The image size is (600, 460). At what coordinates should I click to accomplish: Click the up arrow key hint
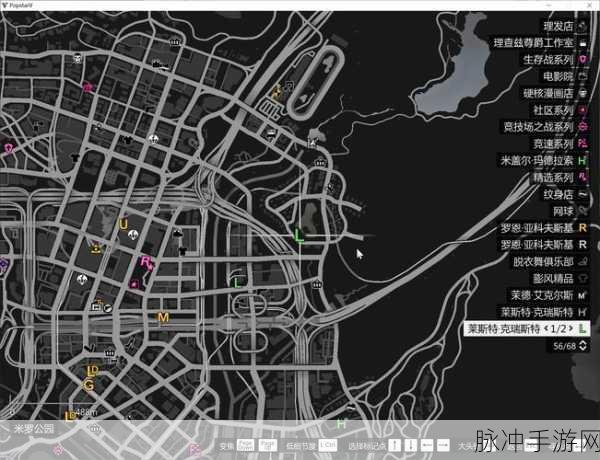click(395, 445)
